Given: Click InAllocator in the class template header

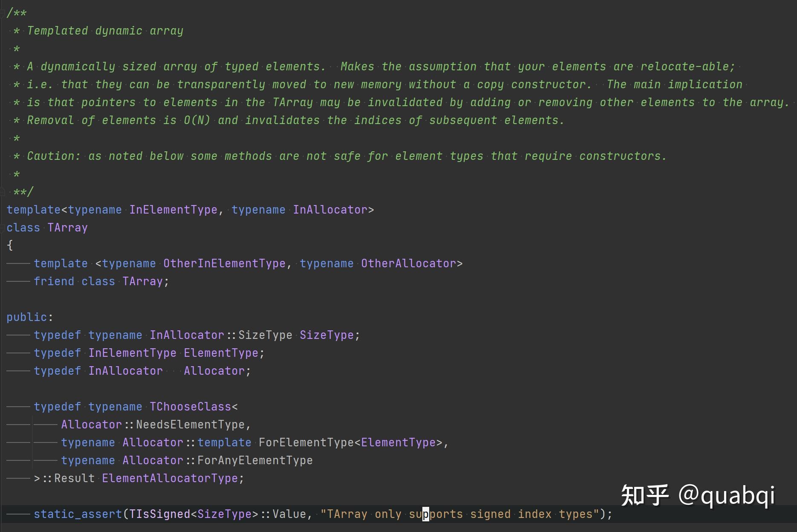Looking at the screenshot, I should tap(330, 210).
